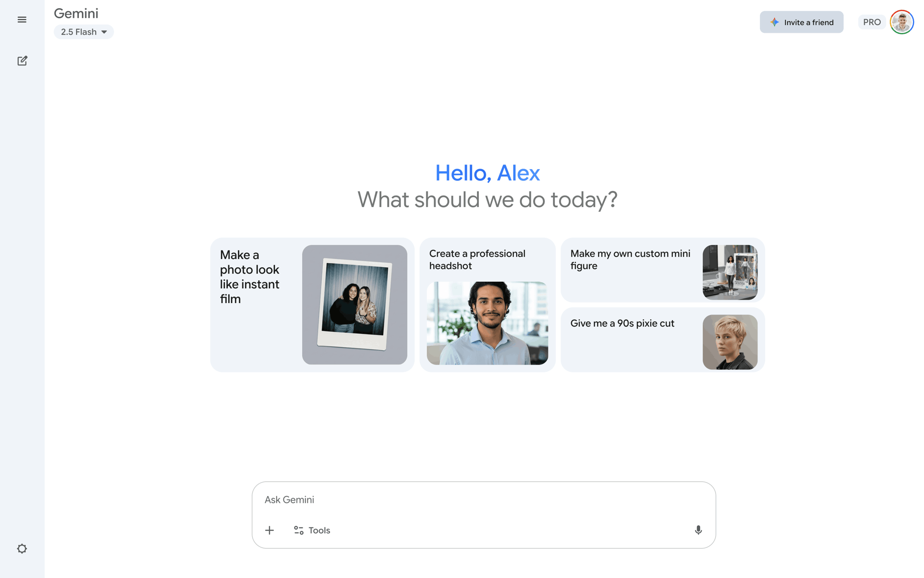Click the instant film polaroid thumbnail

pyautogui.click(x=355, y=305)
